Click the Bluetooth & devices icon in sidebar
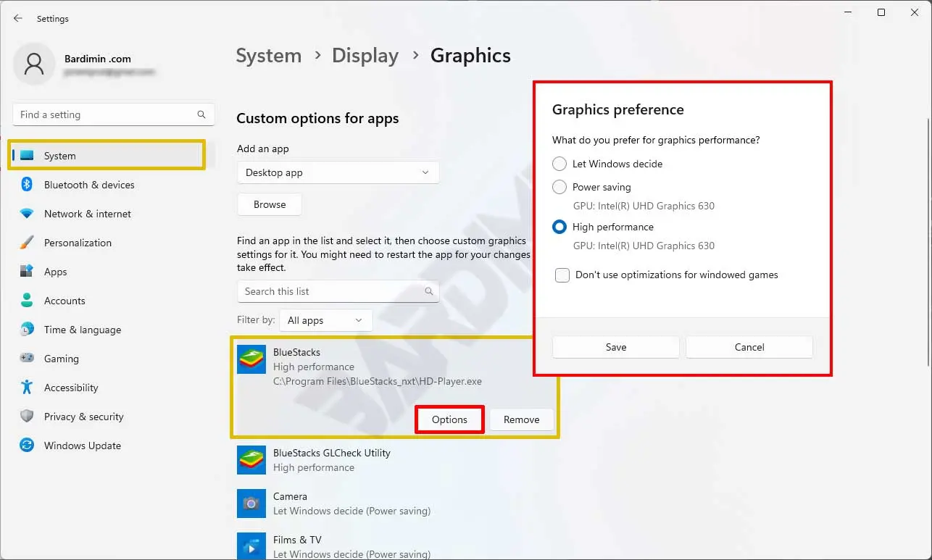This screenshot has height=560, width=932. (27, 185)
